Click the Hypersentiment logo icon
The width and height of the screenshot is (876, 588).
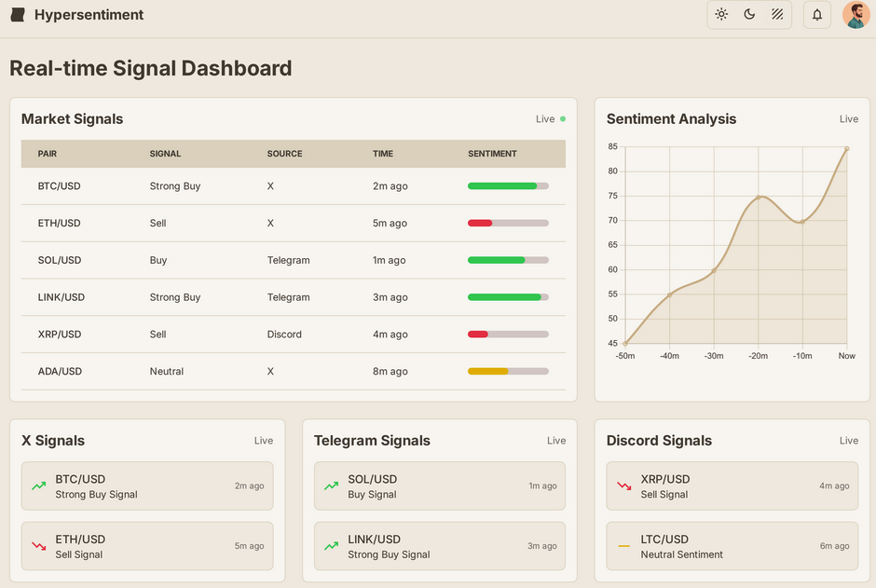[x=18, y=15]
